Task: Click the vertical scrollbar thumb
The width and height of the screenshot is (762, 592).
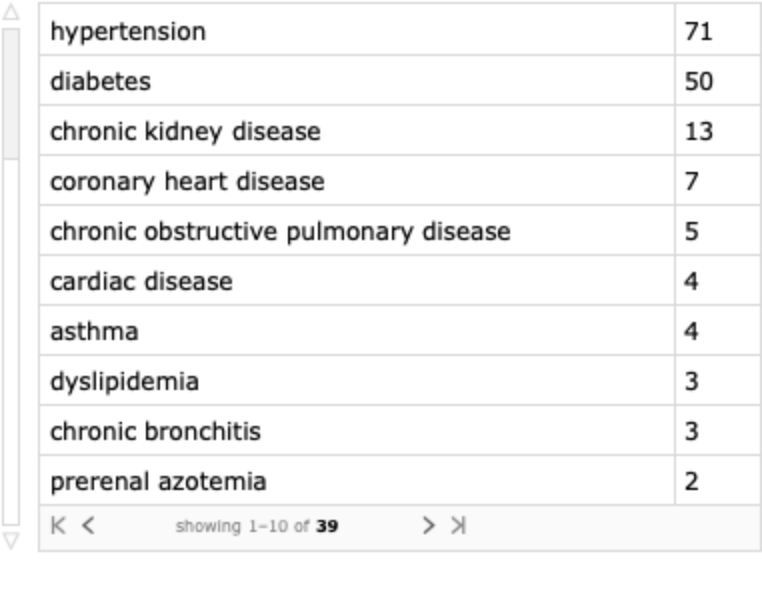Action: click(11, 92)
